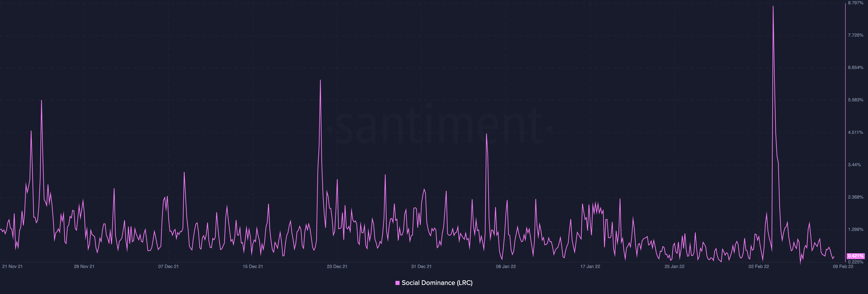The height and width of the screenshot is (294, 868).
Task: Click the 15 Dec 21 date label
Action: (x=253, y=266)
